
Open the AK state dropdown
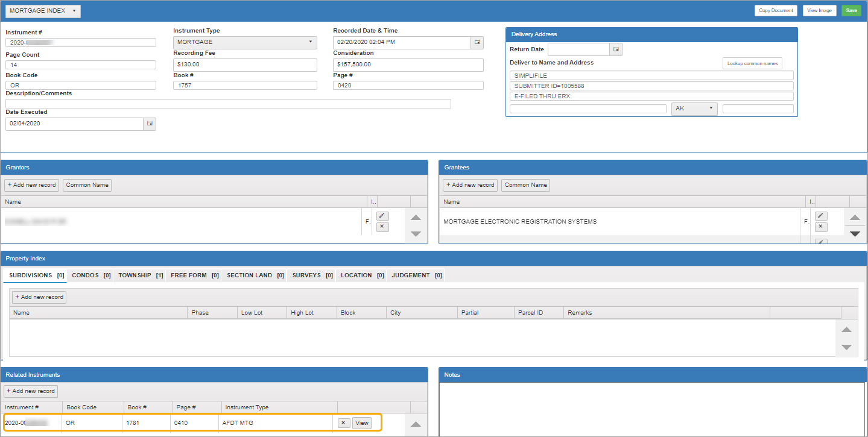pyautogui.click(x=694, y=108)
